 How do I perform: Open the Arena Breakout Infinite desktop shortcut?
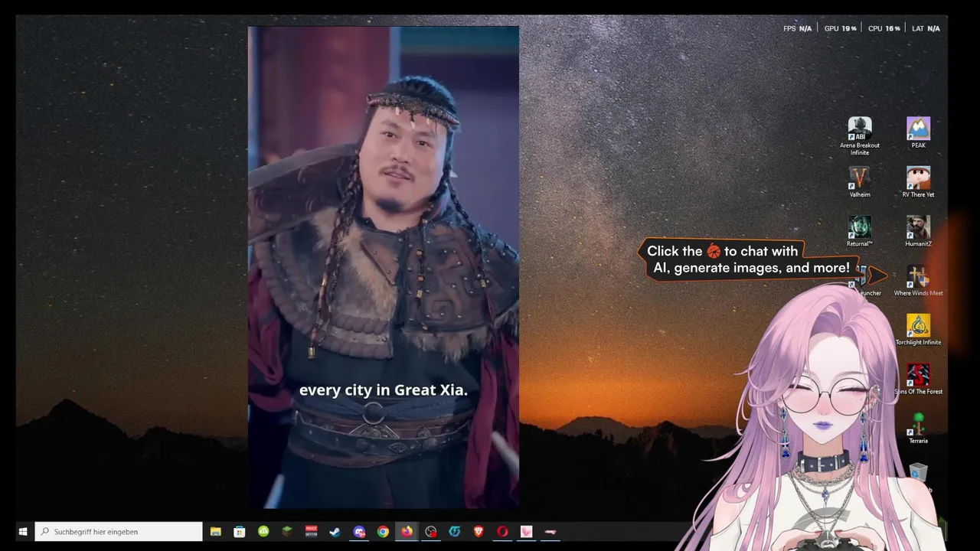coord(859,136)
